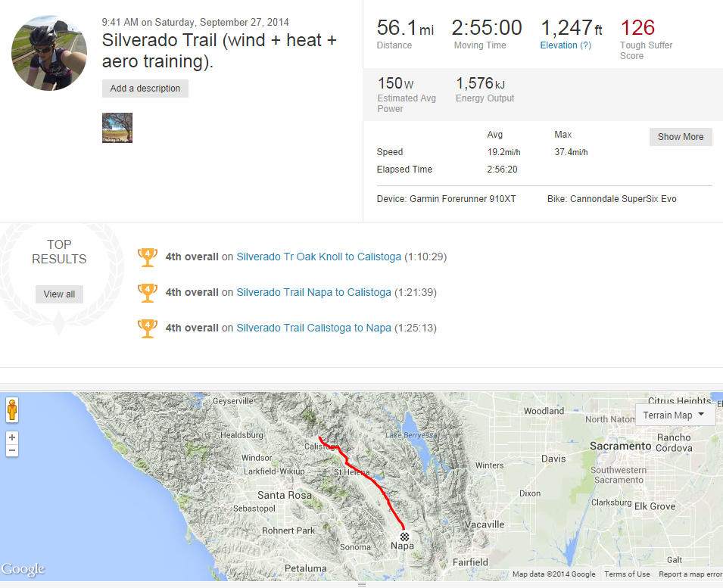
Task: Open Silverado Tr Oak Knoll to Calistoga segment
Action: pos(319,257)
